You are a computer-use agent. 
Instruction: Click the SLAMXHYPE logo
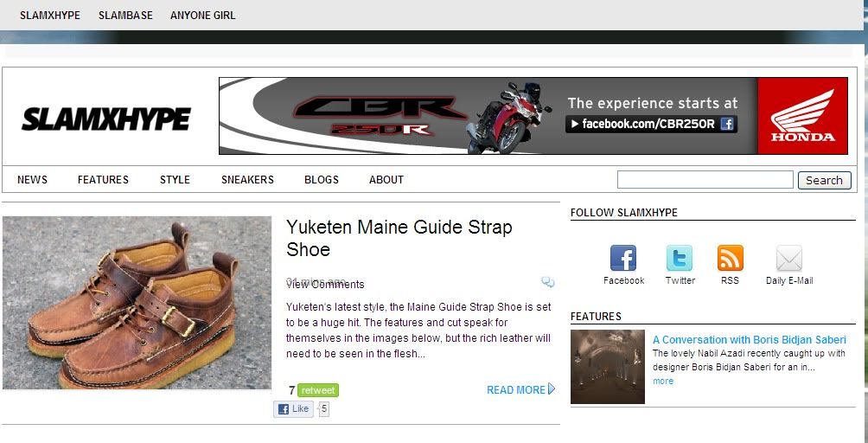click(105, 119)
